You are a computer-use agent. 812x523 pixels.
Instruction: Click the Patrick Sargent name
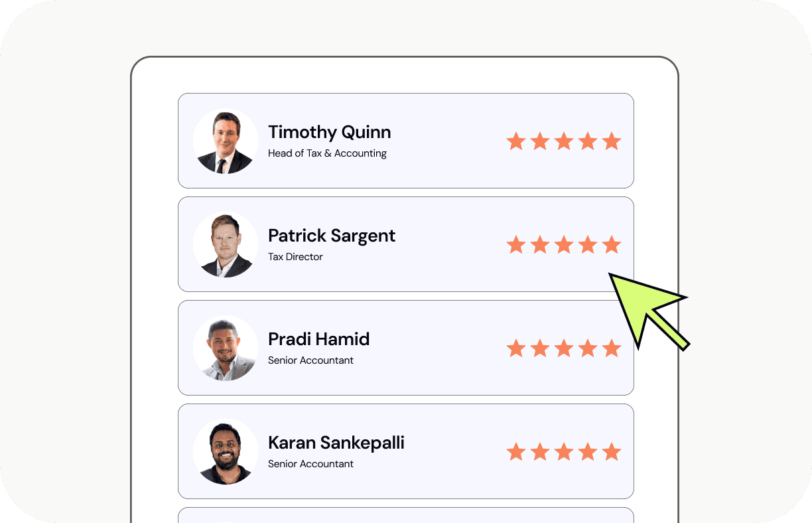coord(332,236)
